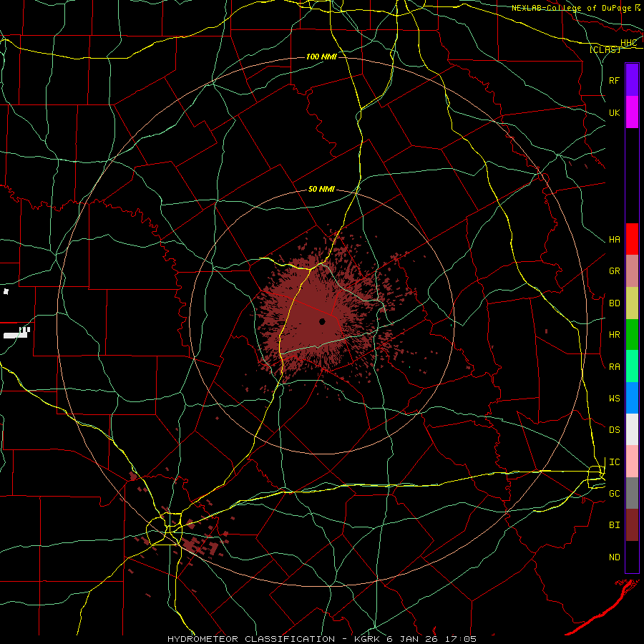644x644 pixels.
Task: Click the RF legend label
Action: coord(615,80)
